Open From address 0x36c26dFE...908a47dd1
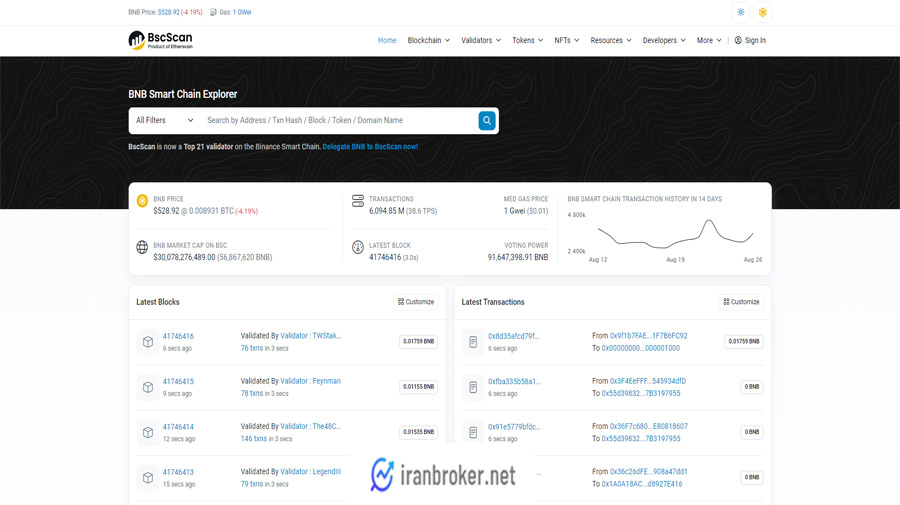The width and height of the screenshot is (900, 505). coord(649,472)
